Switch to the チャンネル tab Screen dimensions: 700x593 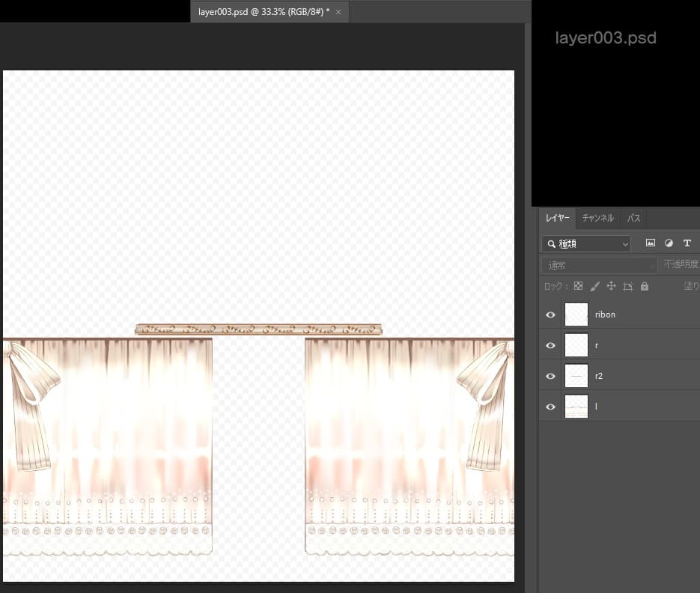(597, 218)
